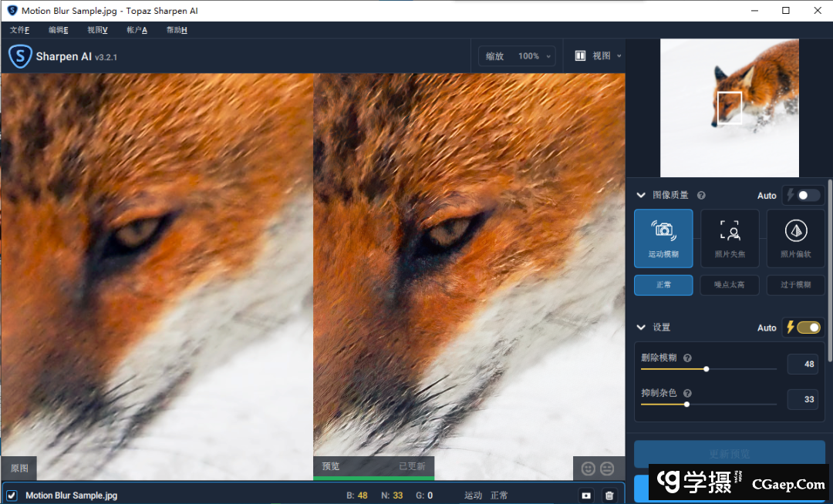Click the mask icon beside the trash icon
The width and height of the screenshot is (833, 504).
click(x=586, y=496)
